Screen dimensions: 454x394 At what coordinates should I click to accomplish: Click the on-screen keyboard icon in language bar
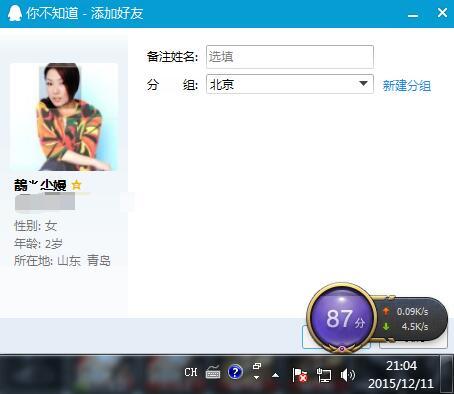click(213, 372)
